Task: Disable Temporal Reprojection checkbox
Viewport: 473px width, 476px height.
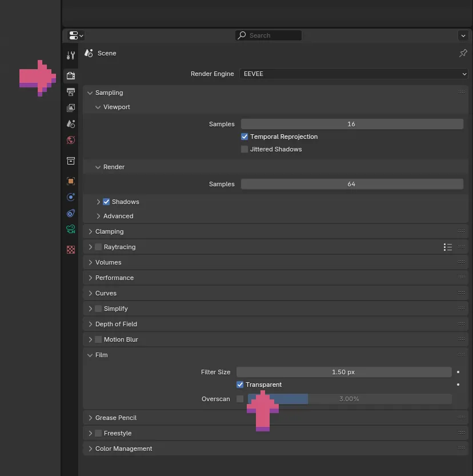Action: pos(244,137)
